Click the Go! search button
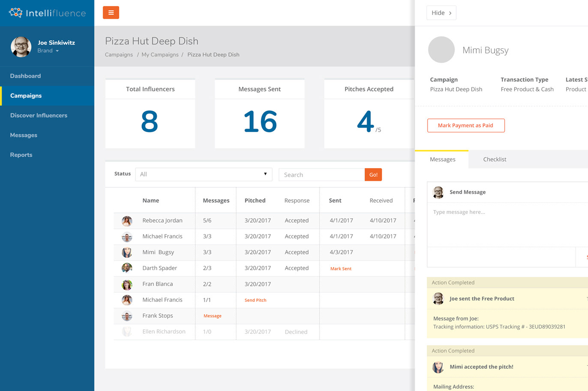The width and height of the screenshot is (588, 391). 373,174
